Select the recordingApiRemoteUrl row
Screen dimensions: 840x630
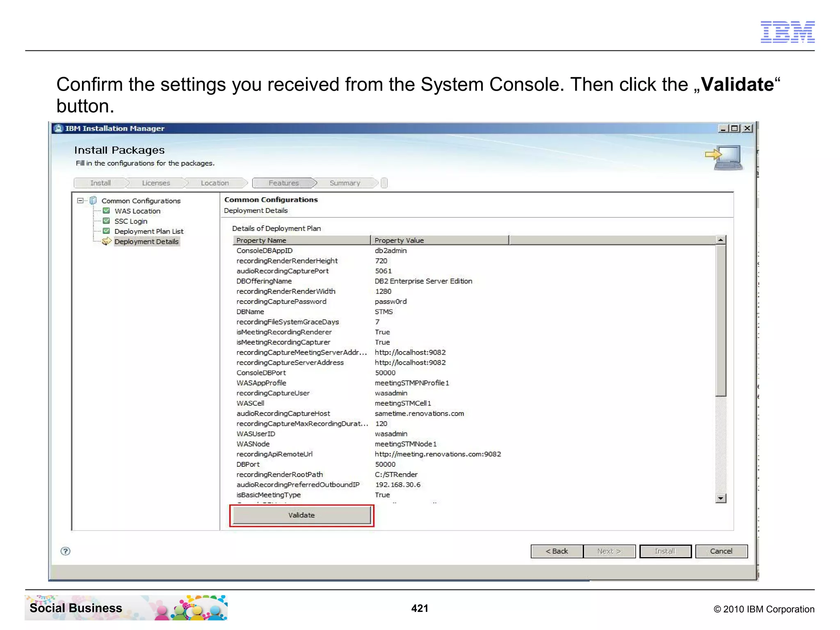[474, 454]
